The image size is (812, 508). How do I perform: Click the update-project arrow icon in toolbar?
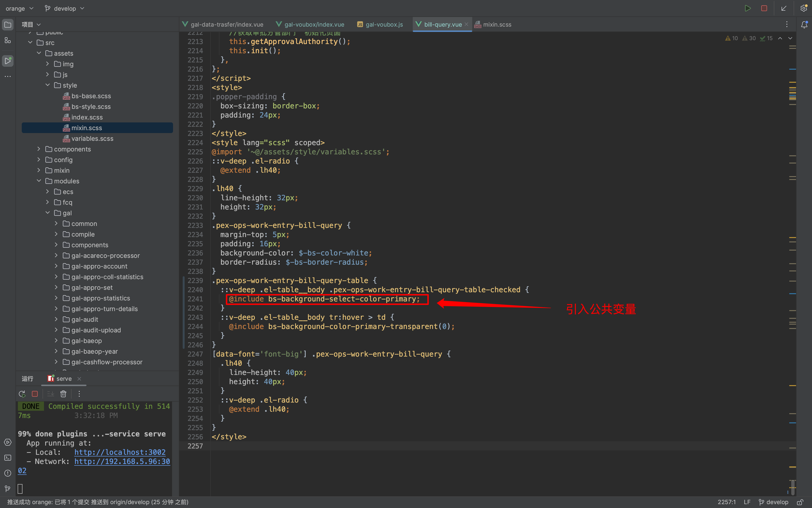[784, 8]
